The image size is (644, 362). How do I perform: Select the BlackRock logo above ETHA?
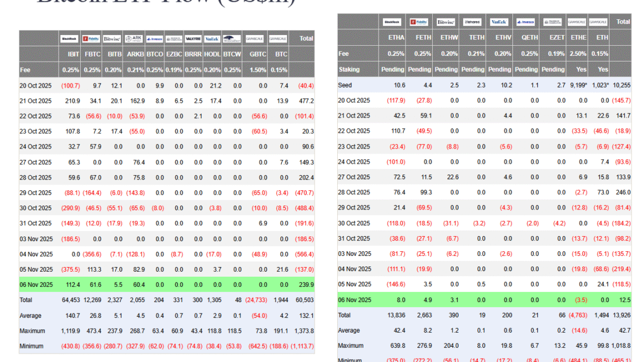click(x=393, y=22)
